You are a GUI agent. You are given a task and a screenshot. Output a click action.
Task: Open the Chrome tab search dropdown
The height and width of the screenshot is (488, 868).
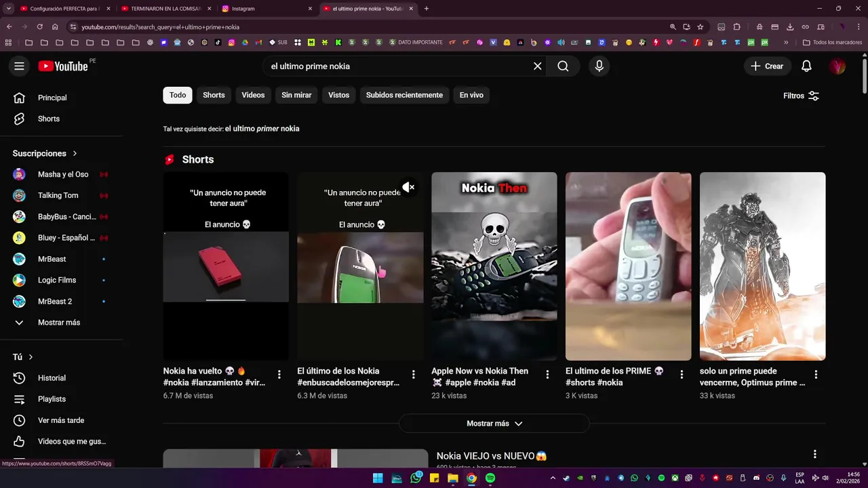pos(9,9)
